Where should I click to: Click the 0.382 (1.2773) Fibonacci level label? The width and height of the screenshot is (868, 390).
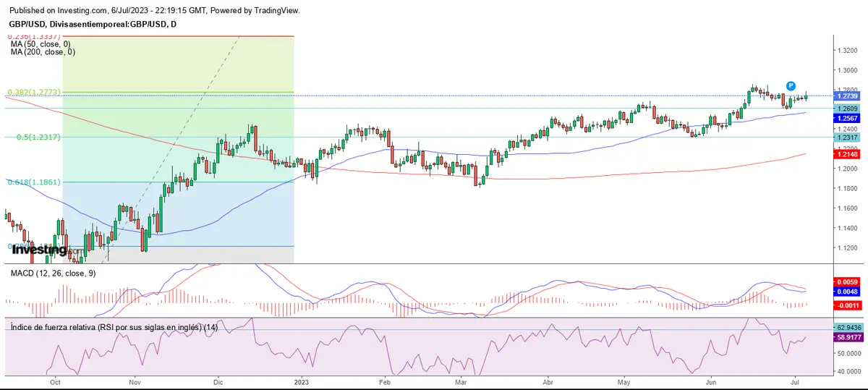point(34,93)
